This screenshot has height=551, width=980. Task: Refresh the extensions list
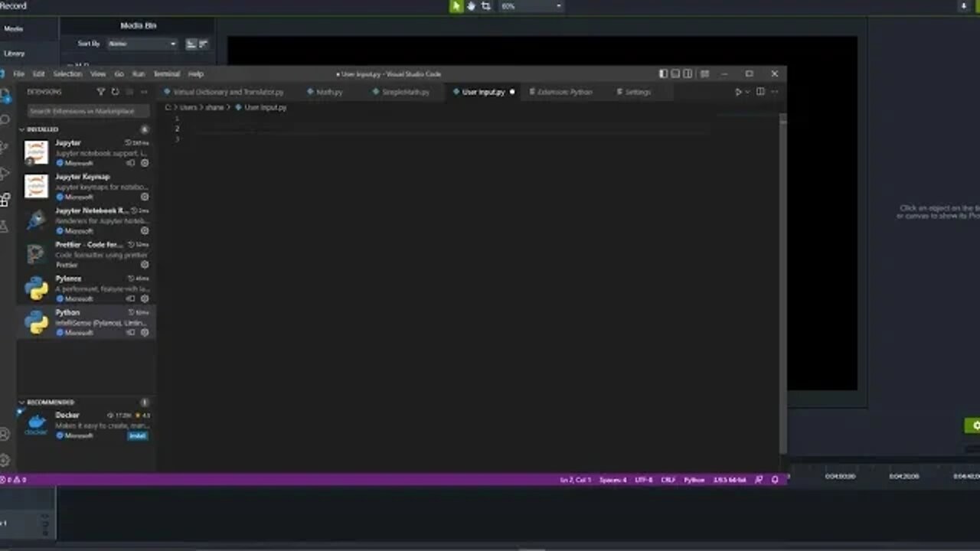coord(115,92)
